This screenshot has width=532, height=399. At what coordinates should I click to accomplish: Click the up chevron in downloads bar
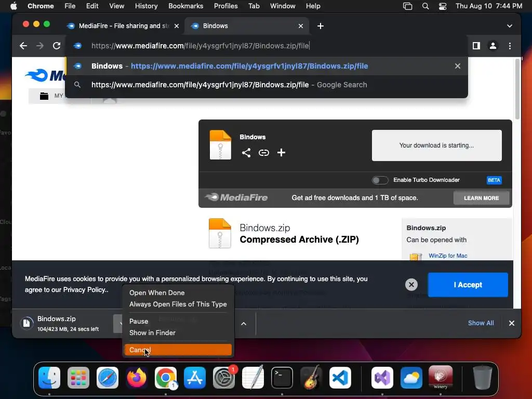tap(244, 324)
